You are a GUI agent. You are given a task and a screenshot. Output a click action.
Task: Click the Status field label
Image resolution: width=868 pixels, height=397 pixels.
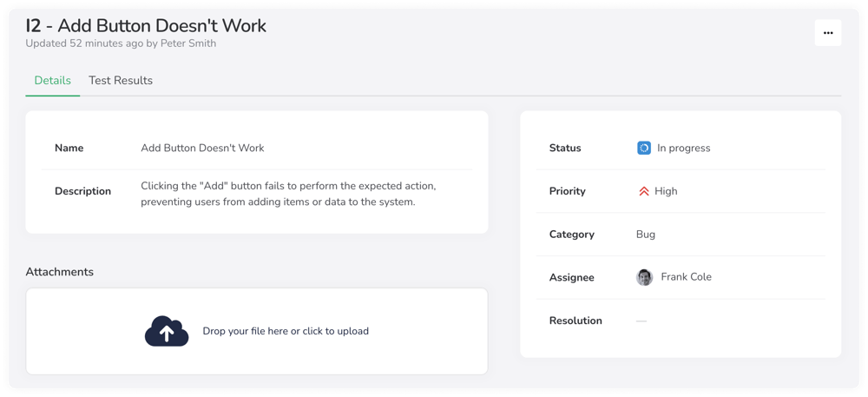(565, 148)
